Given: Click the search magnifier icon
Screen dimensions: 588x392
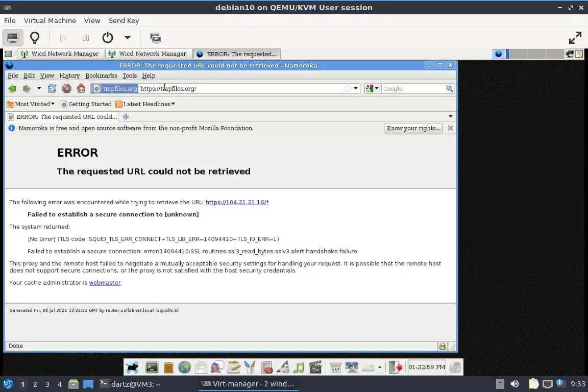Looking at the screenshot, I should tap(449, 88).
